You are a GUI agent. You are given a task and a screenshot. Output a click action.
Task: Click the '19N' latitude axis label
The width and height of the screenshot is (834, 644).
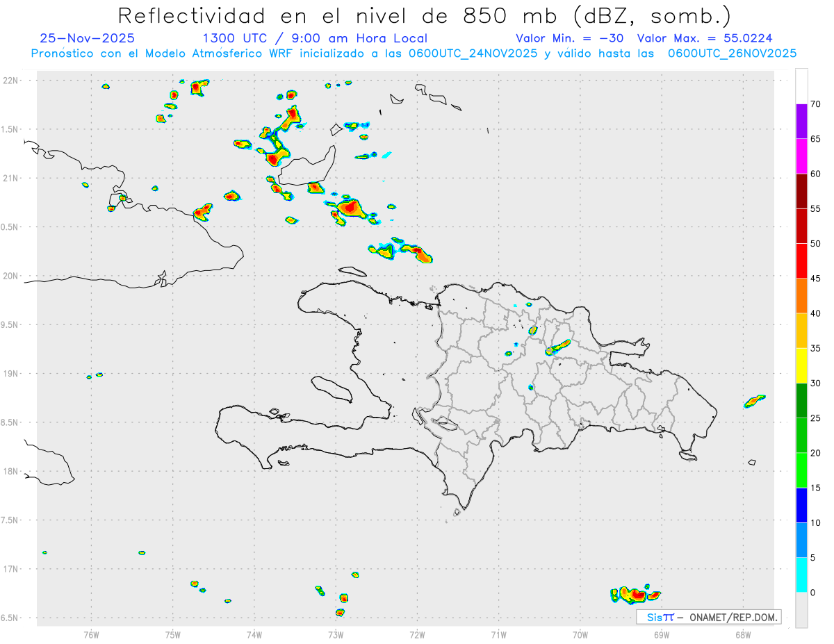coord(11,374)
